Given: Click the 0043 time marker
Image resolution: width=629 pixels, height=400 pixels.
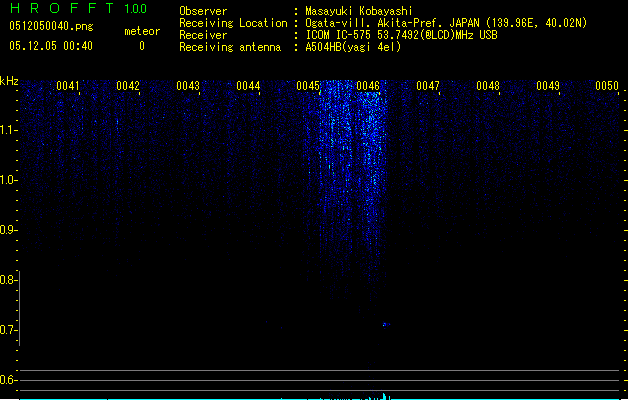Looking at the screenshot, I should tap(188, 86).
